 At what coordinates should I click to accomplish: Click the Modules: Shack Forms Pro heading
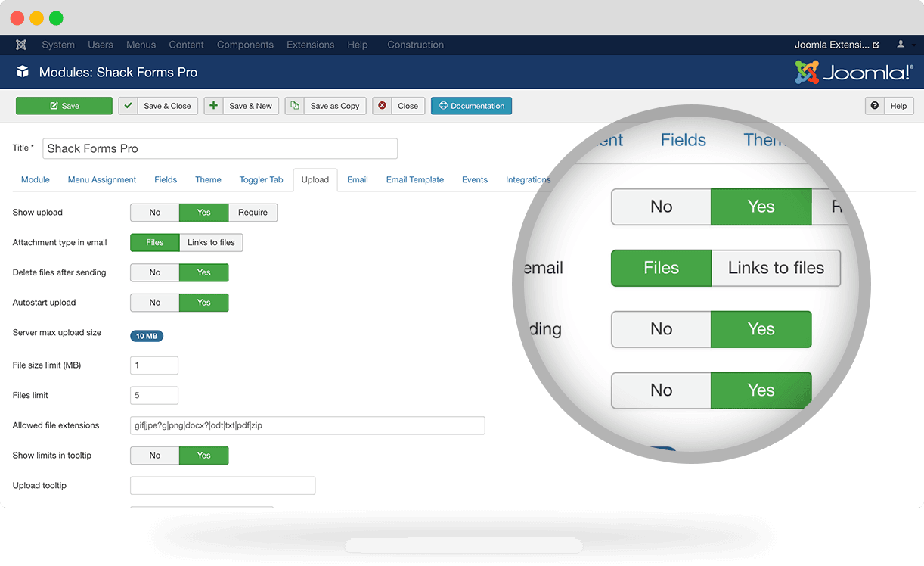point(118,73)
